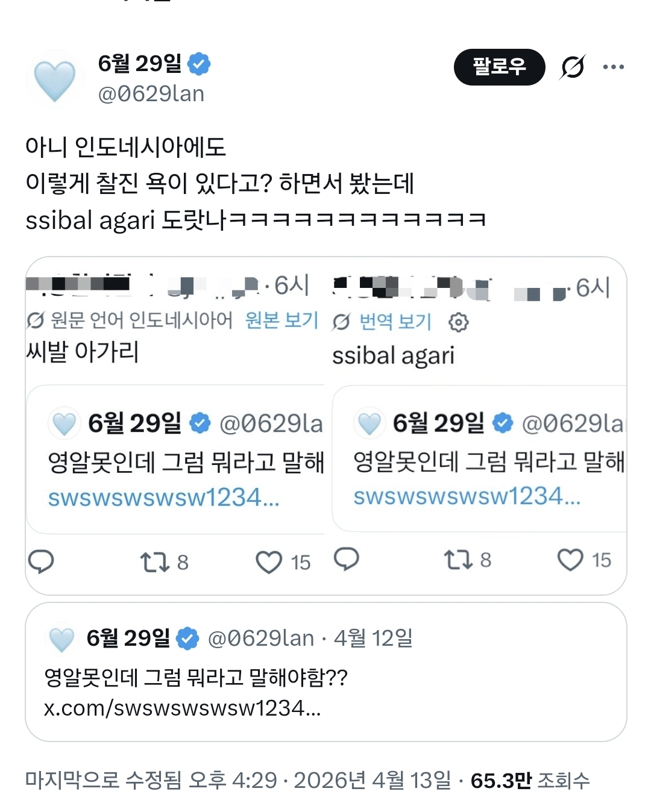Click the @0629lan handle under username
This screenshot has height=812, width=651.
pyautogui.click(x=151, y=95)
